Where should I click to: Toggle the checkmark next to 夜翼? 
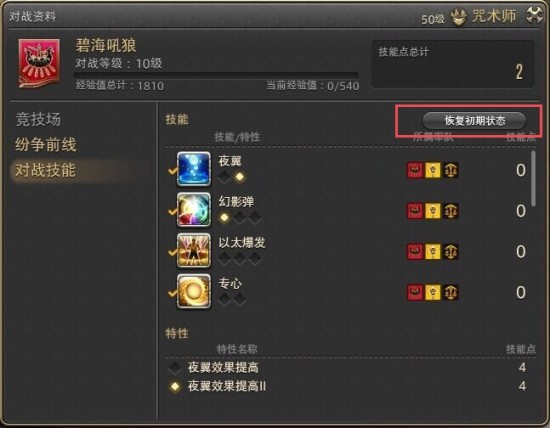[x=172, y=171]
